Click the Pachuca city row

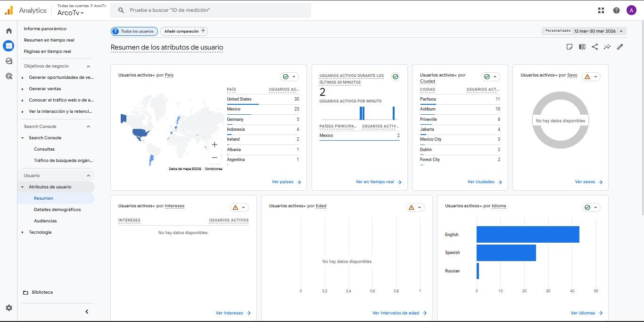pyautogui.click(x=460, y=99)
